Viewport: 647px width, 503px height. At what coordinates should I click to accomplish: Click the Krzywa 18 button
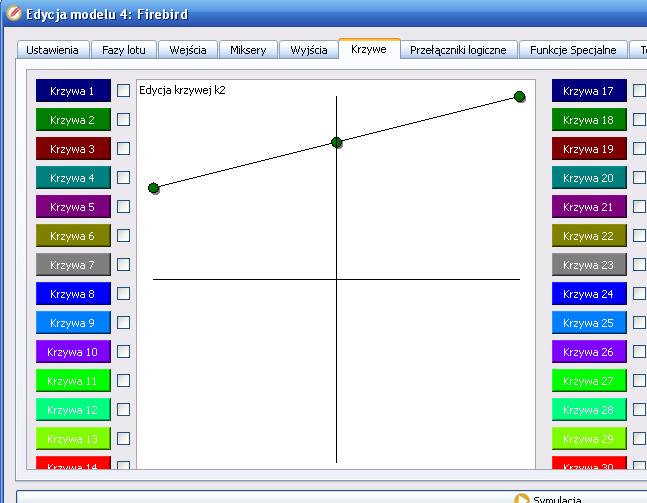(589, 120)
